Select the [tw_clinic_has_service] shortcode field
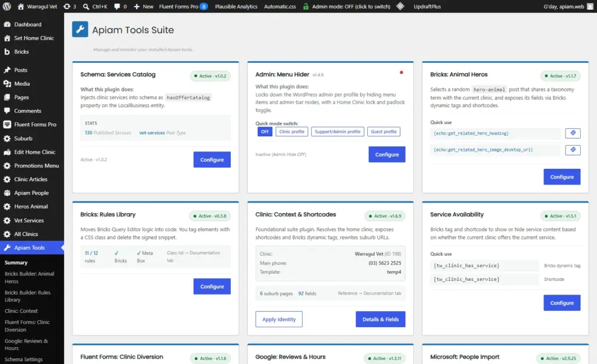 click(x=484, y=279)
